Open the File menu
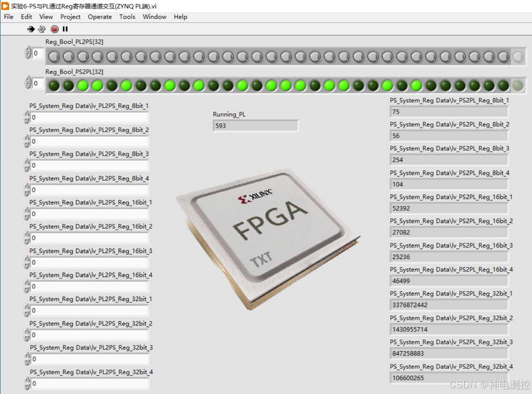Viewport: 532px width, 394px height. [x=9, y=17]
